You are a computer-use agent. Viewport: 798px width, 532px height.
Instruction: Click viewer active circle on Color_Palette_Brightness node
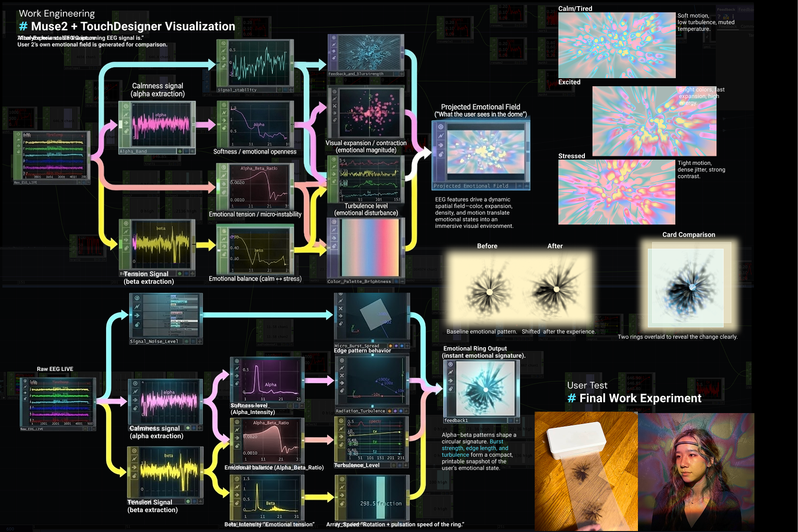pyautogui.click(x=334, y=222)
